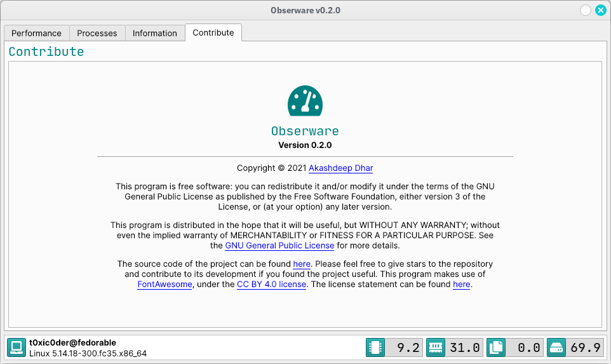Click the disk drive icon

[556, 347]
